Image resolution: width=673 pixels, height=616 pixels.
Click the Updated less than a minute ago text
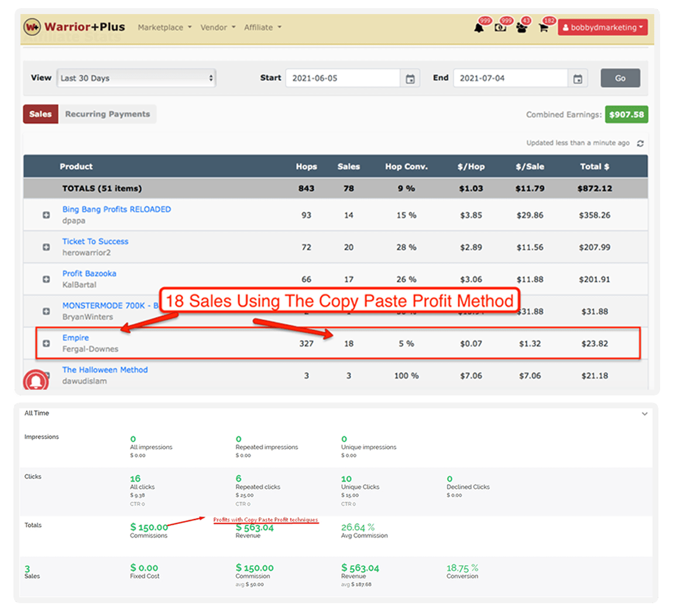578,143
